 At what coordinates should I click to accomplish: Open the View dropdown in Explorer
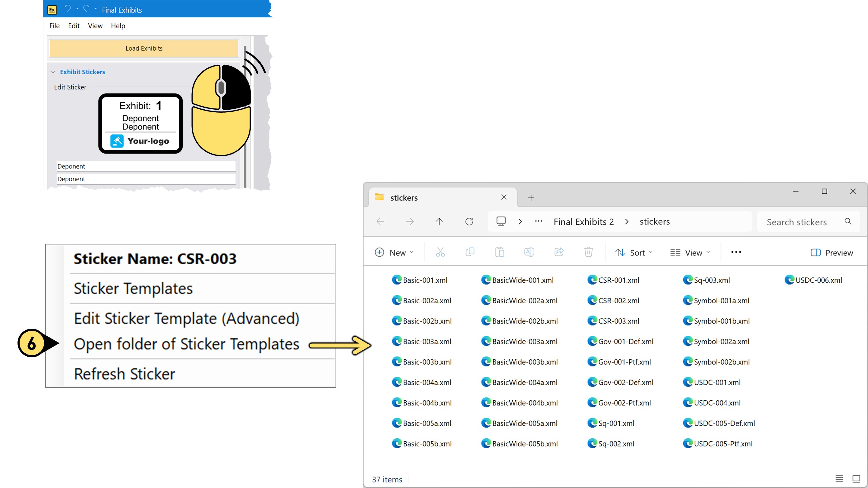(690, 253)
